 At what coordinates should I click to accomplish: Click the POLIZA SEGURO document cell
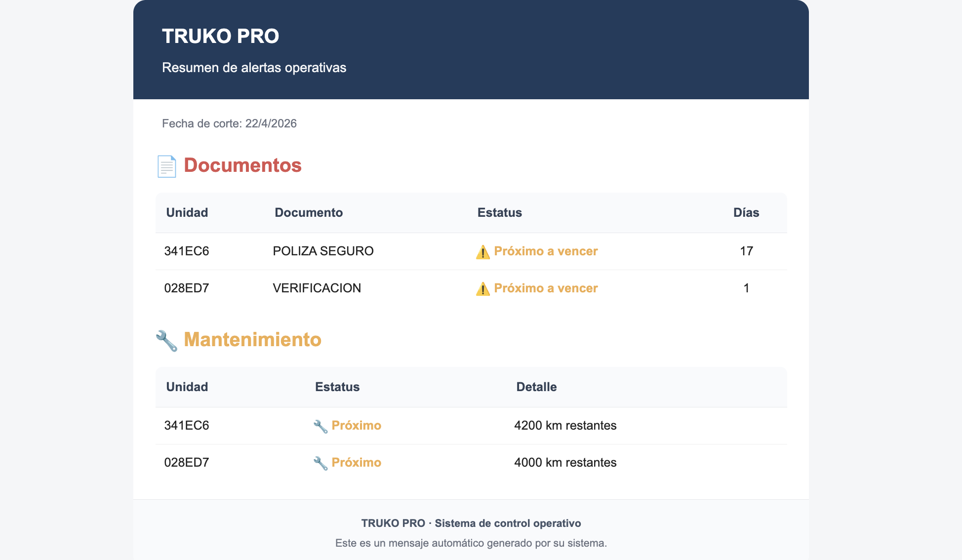point(323,251)
